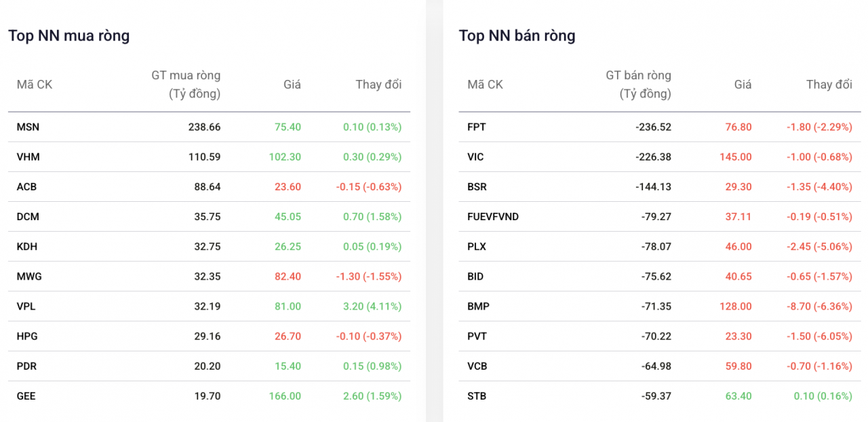Open the MSN stock ticker
Screen dimensions: 868x422
28,127
